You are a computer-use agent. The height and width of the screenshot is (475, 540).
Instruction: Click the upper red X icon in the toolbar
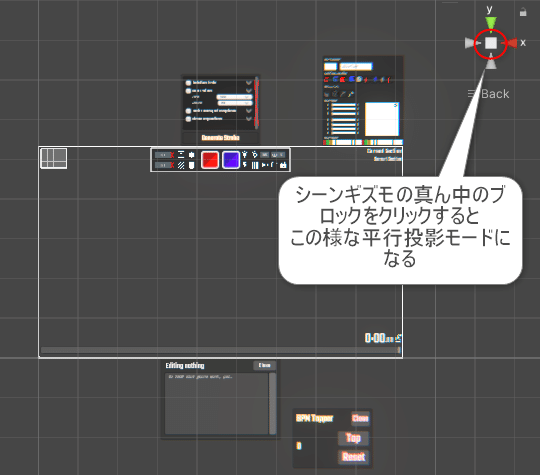pos(172,155)
